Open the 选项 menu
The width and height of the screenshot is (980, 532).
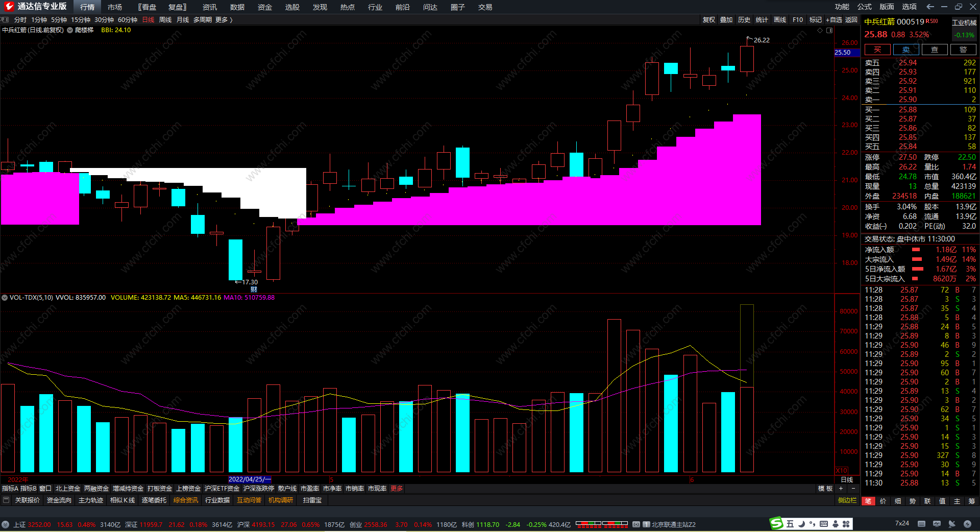point(910,7)
